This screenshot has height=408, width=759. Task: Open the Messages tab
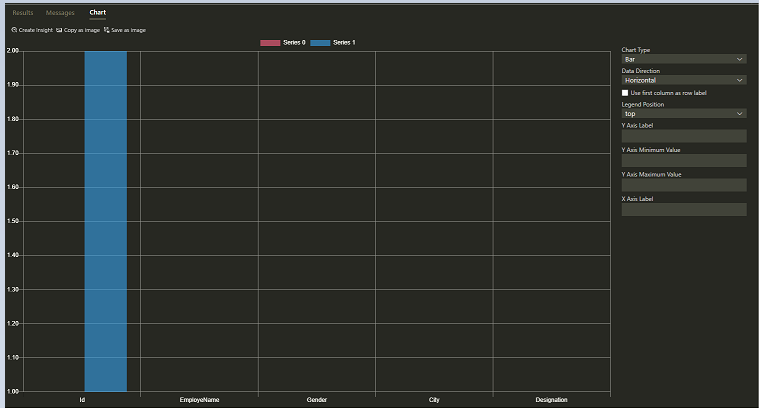(60, 13)
